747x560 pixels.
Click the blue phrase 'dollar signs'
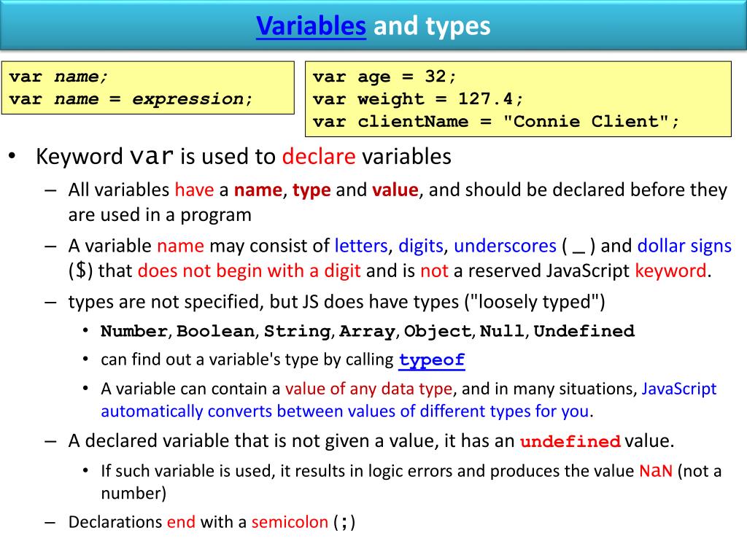coord(684,246)
